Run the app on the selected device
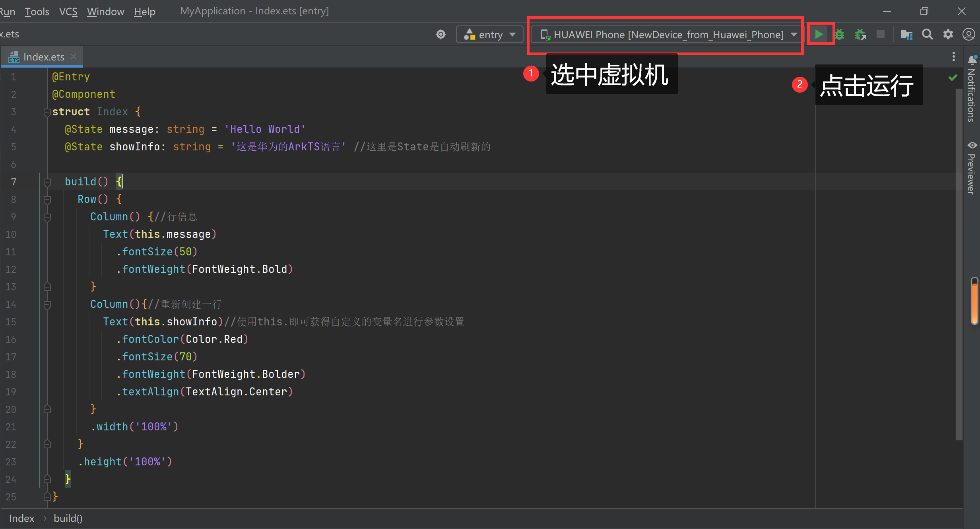980x529 pixels. (820, 34)
